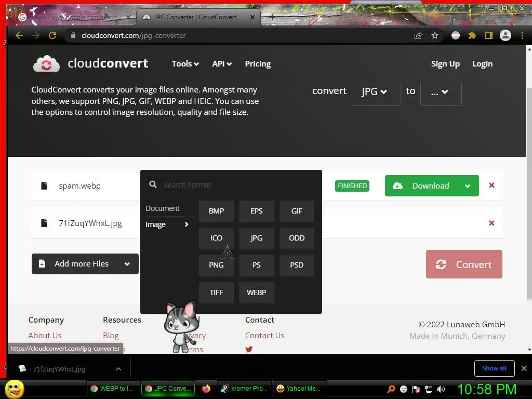The image size is (532, 399).
Task: Click the cloudconvert logo
Action: point(90,63)
